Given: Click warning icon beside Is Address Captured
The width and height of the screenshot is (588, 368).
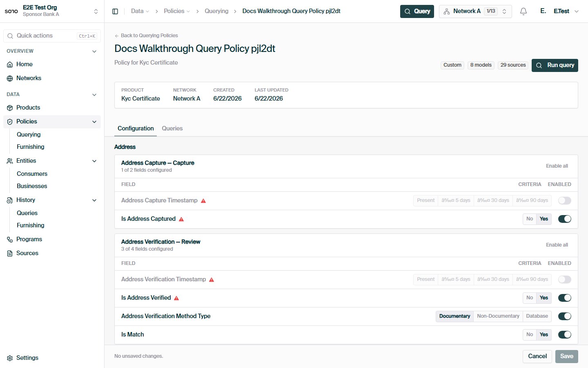Looking at the screenshot, I should point(181,219).
